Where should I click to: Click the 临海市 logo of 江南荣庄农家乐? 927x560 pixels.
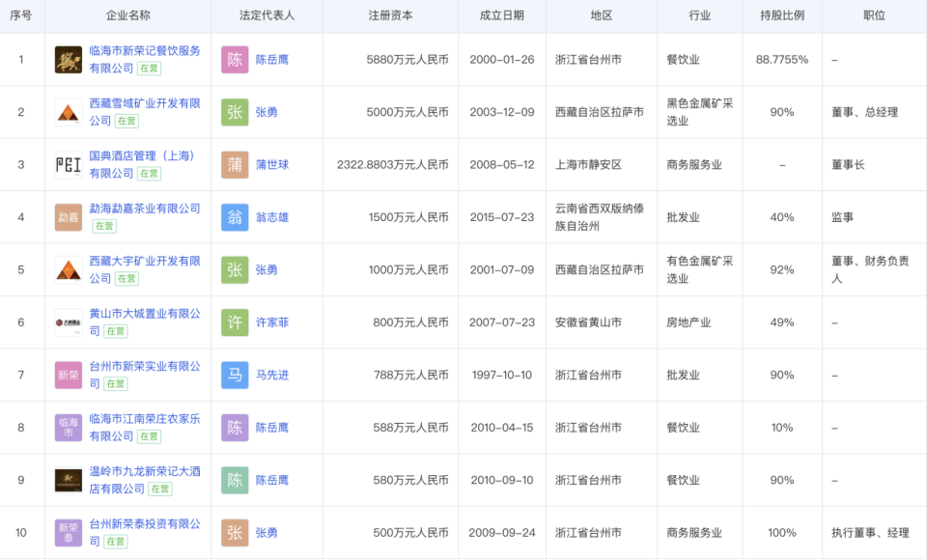(69, 427)
